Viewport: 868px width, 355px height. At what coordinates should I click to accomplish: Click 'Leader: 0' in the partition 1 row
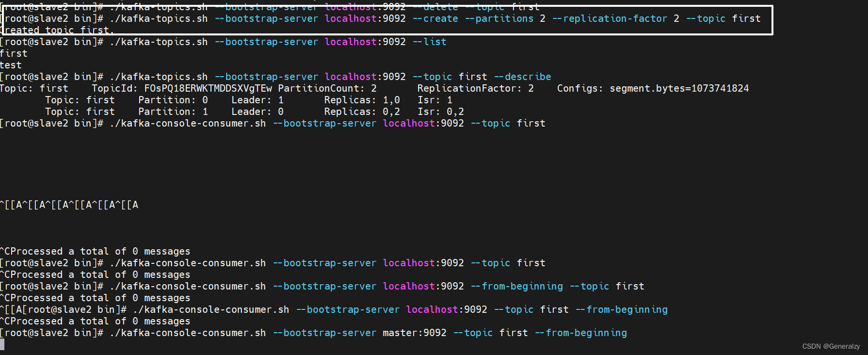[x=257, y=112]
